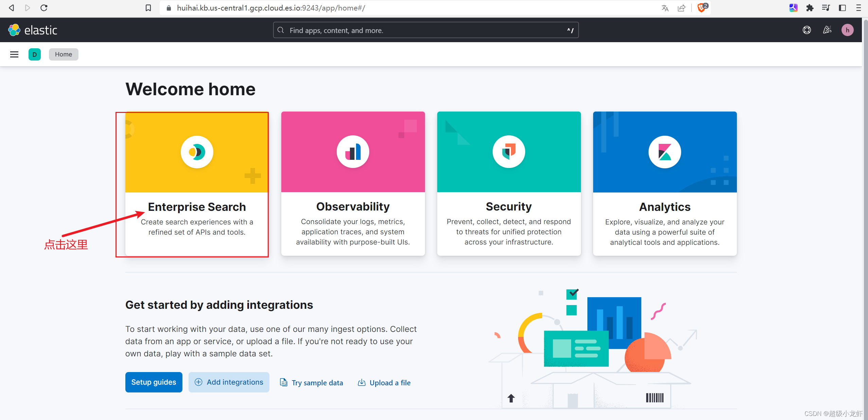Bookmark this page icon
The width and height of the screenshot is (868, 420).
click(x=148, y=8)
